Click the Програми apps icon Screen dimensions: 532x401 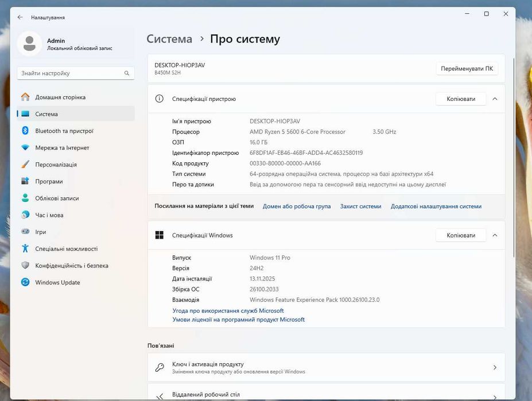(x=25, y=181)
